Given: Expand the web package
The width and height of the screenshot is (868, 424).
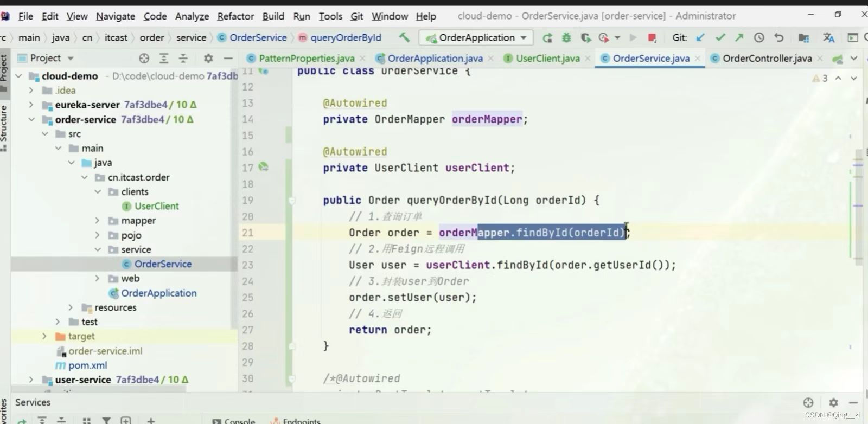Looking at the screenshot, I should coord(98,279).
